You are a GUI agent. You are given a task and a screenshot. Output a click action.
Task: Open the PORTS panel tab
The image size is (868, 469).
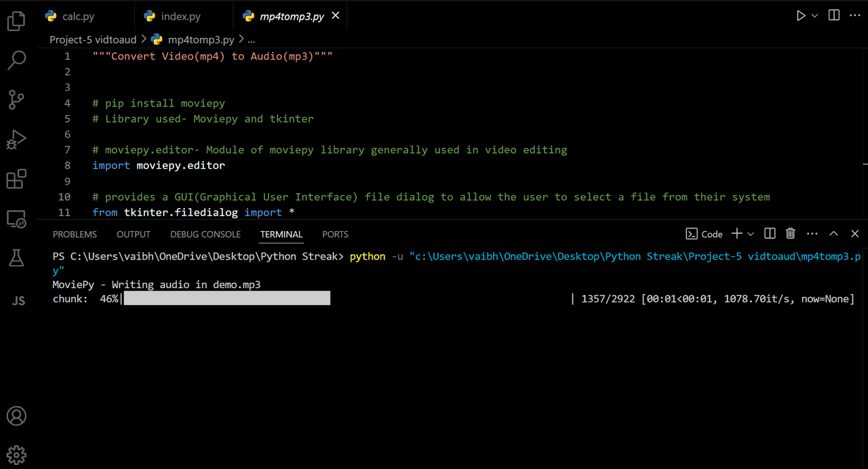tap(335, 234)
